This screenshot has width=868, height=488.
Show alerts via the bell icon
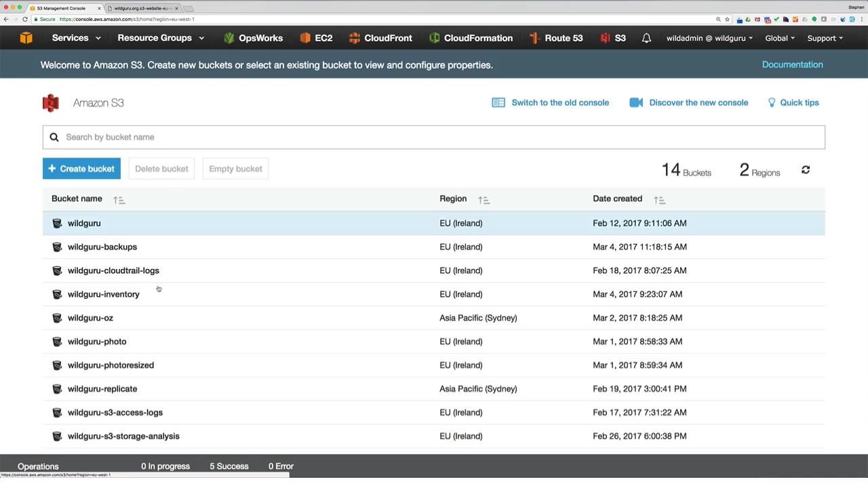tap(646, 38)
